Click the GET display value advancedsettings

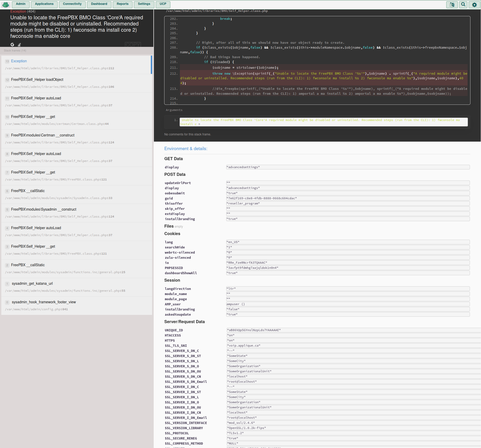tap(348, 167)
